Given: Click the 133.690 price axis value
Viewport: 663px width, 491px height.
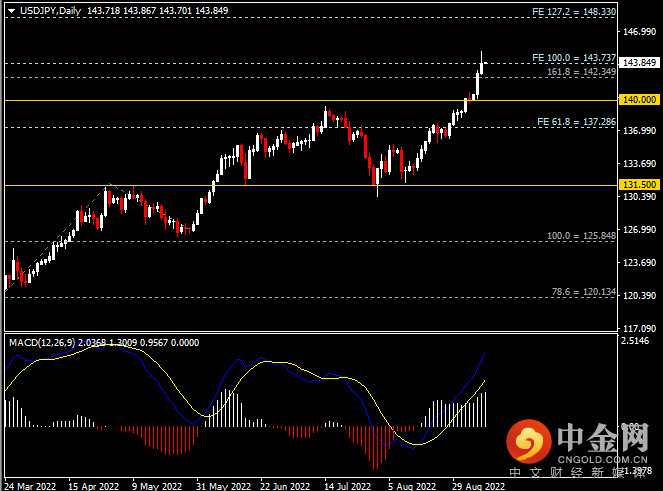Looking at the screenshot, I should click(x=639, y=164).
